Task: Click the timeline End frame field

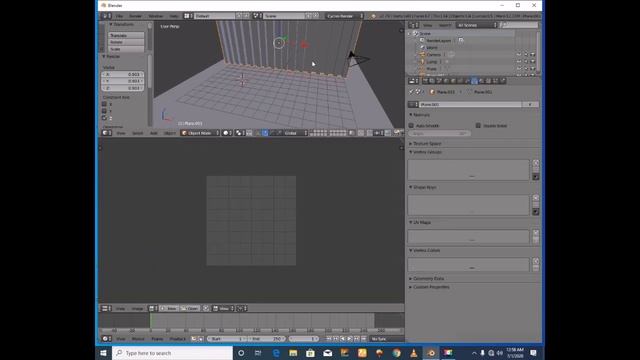Action: [x=267, y=339]
